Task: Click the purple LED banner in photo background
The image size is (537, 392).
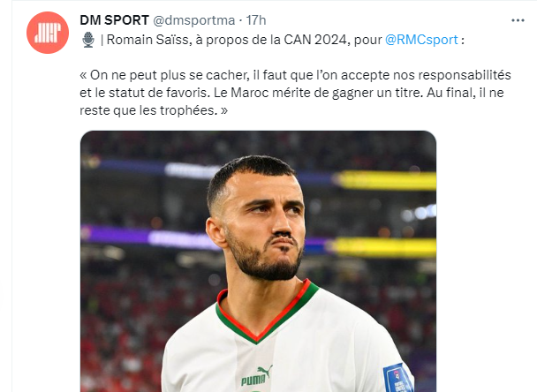Action: [x=144, y=237]
